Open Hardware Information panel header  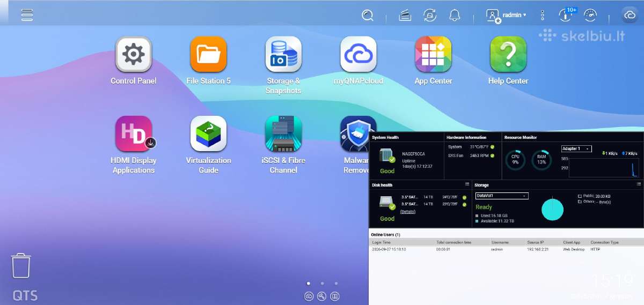pos(466,138)
